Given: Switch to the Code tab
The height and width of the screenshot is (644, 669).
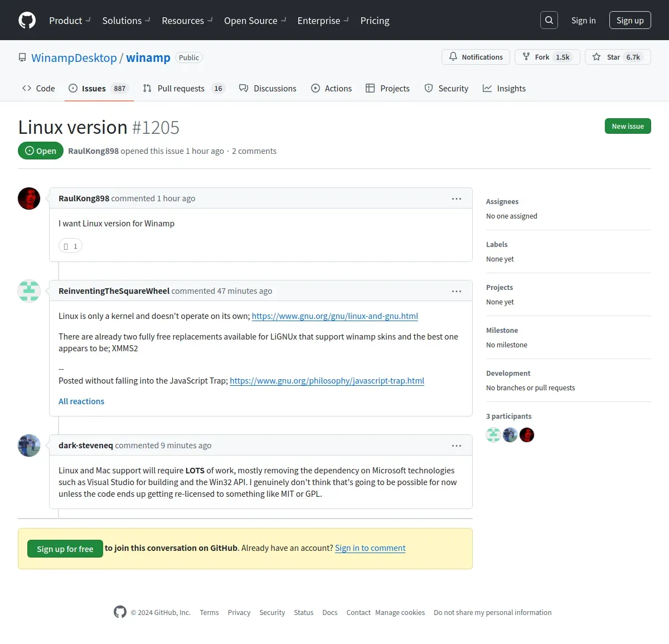Looking at the screenshot, I should coord(38,88).
